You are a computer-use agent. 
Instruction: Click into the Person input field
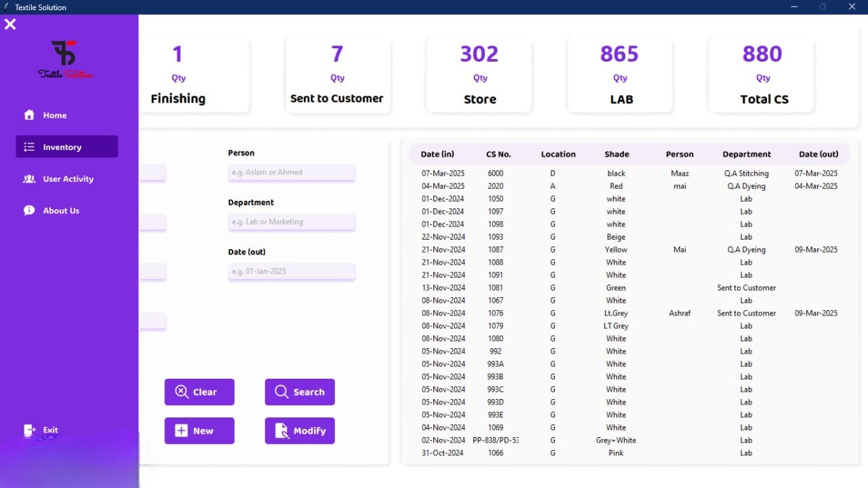[292, 172]
